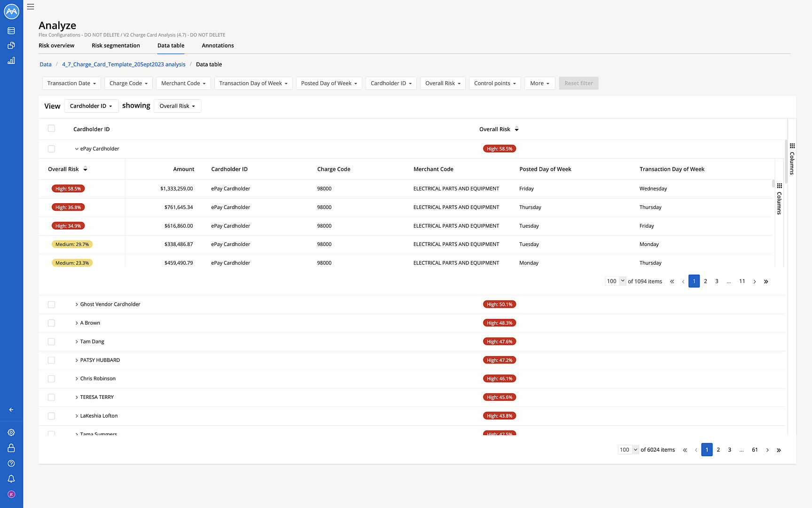Click the Medium: 23.3% risk badge
The height and width of the screenshot is (508, 812).
coord(72,263)
